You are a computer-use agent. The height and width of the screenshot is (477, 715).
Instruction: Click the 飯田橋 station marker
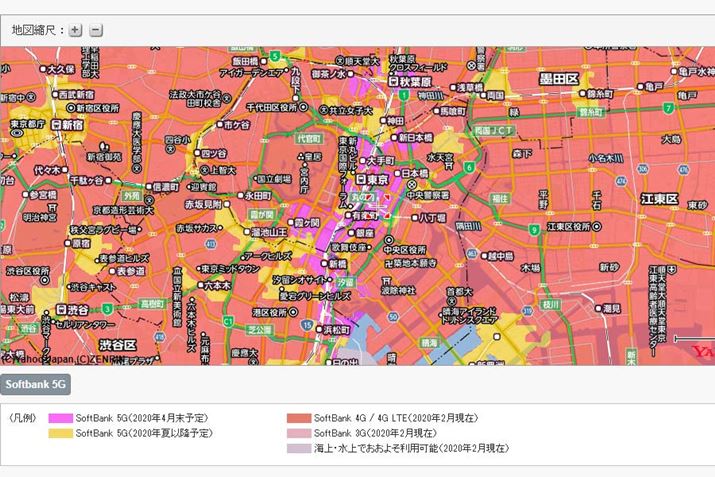point(263,60)
